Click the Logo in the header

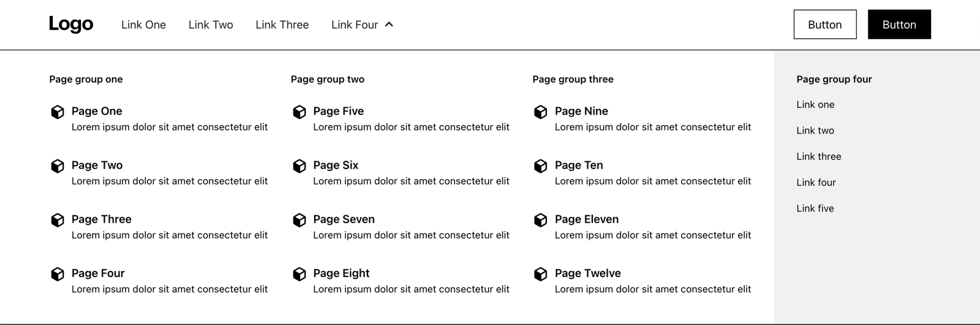[x=71, y=24]
